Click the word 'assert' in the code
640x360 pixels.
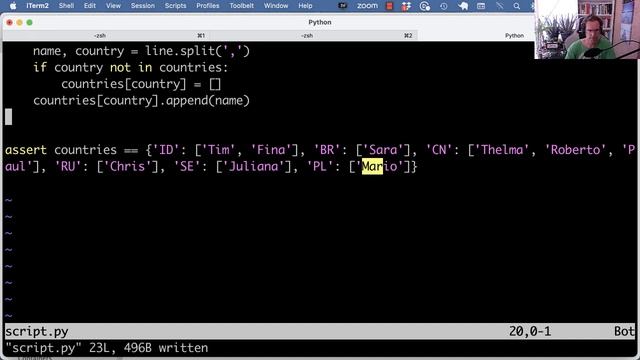coord(26,150)
